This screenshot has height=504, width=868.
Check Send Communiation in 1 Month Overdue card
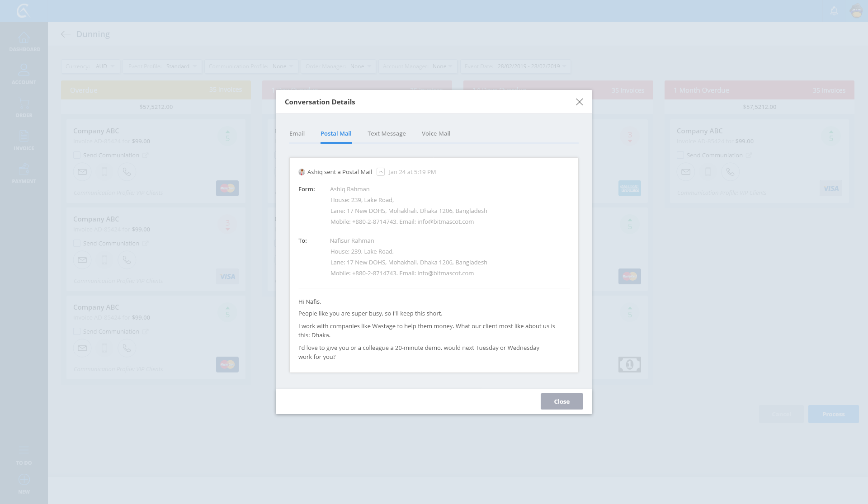[x=680, y=155]
